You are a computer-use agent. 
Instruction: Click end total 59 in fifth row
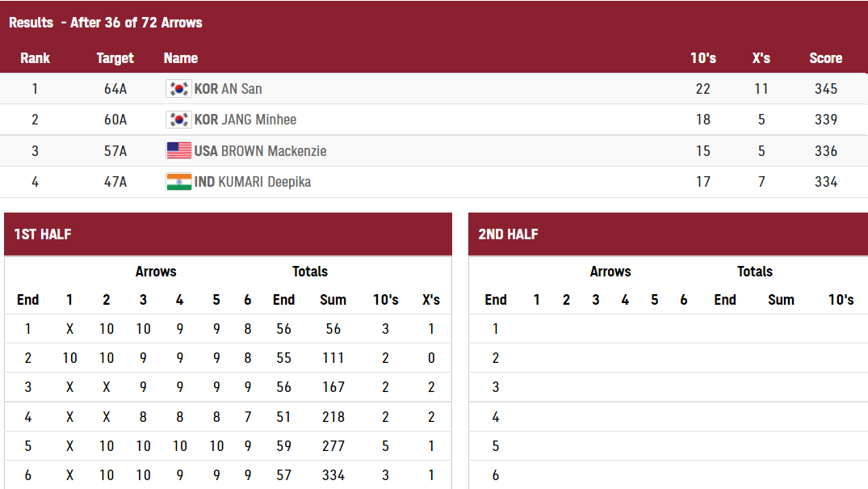(x=283, y=446)
